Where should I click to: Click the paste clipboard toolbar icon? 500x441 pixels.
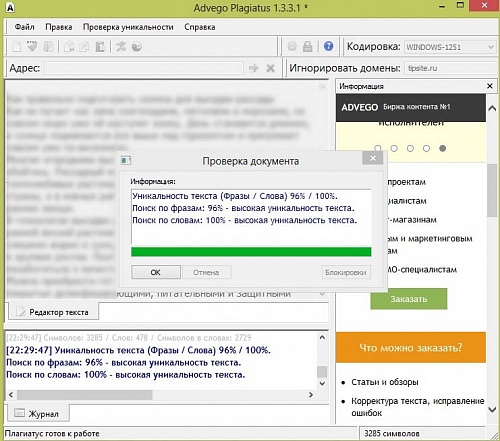click(x=100, y=46)
